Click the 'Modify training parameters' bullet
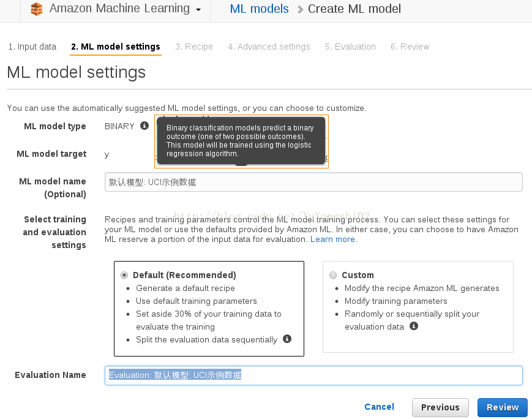Viewport: 532px width, 419px height. click(x=395, y=301)
